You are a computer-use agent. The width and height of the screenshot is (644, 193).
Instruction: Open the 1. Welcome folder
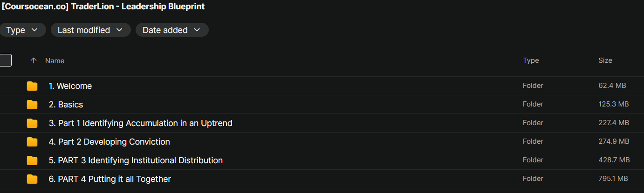pos(70,86)
